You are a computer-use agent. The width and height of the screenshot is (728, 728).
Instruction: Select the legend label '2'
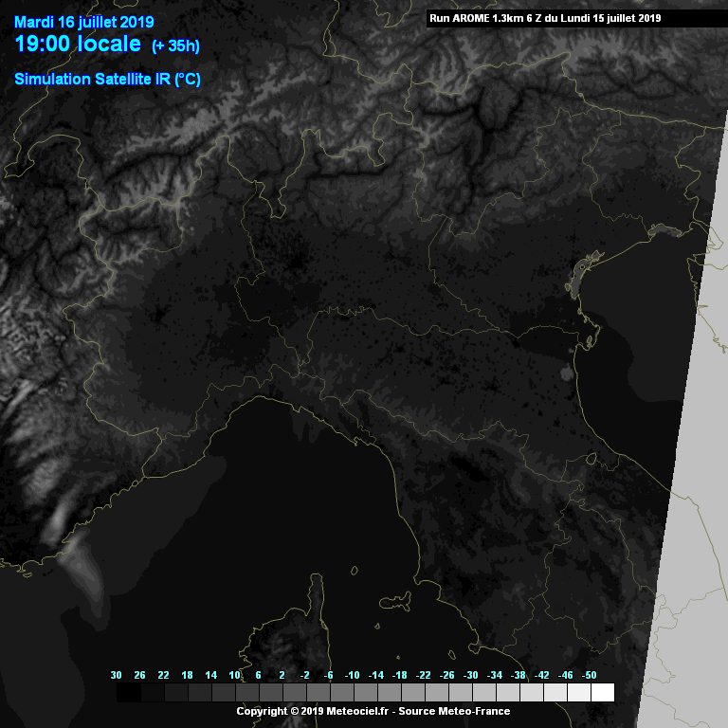(x=282, y=675)
